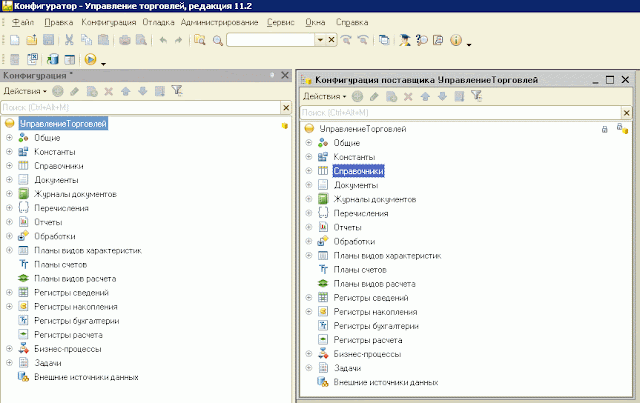640x403 pixels.
Task: Click the Copy icon in main toolbar
Action: (x=87, y=40)
